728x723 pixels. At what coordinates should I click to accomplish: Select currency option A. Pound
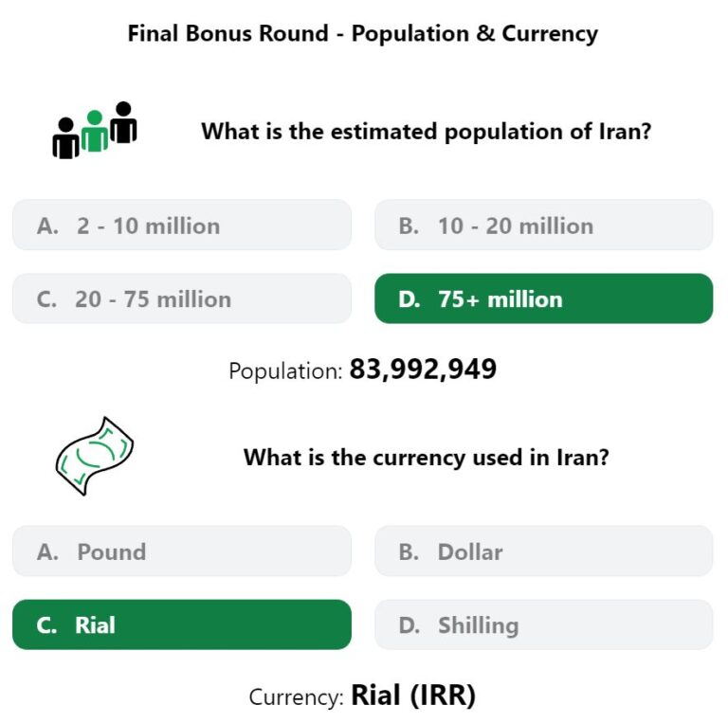click(x=182, y=551)
